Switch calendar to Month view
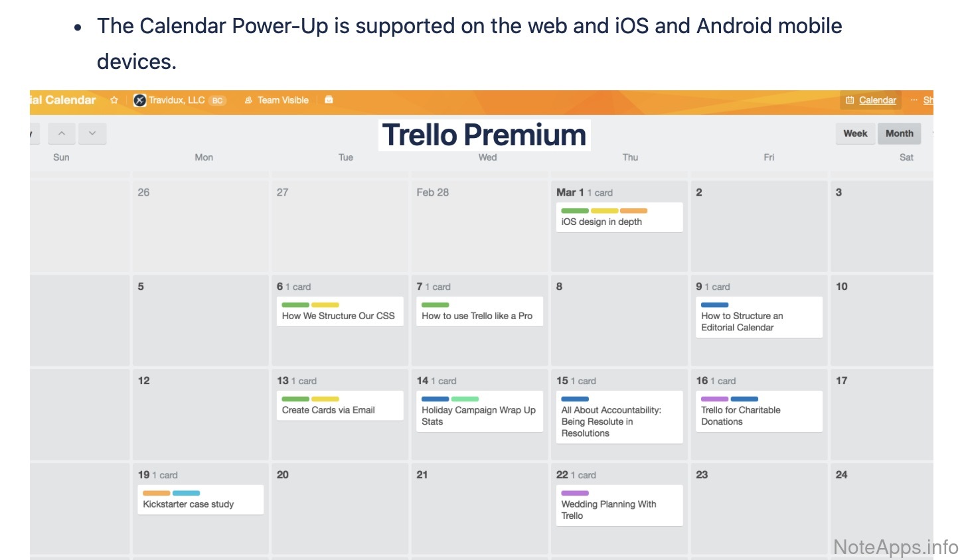 coord(899,133)
